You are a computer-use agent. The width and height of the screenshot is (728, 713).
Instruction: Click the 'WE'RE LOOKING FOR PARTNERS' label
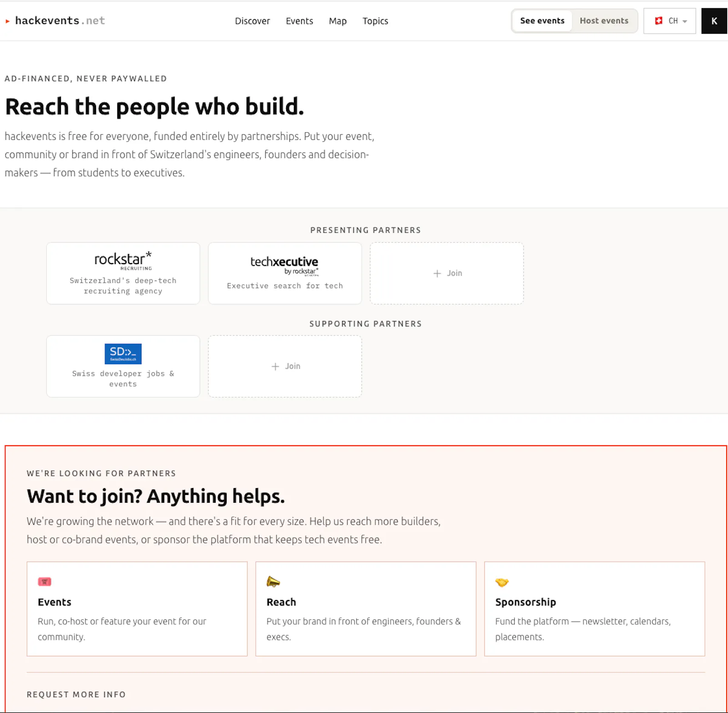point(101,474)
